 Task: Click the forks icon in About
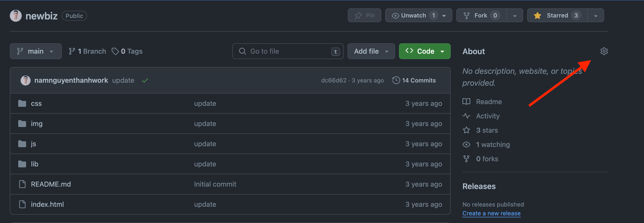(466, 159)
